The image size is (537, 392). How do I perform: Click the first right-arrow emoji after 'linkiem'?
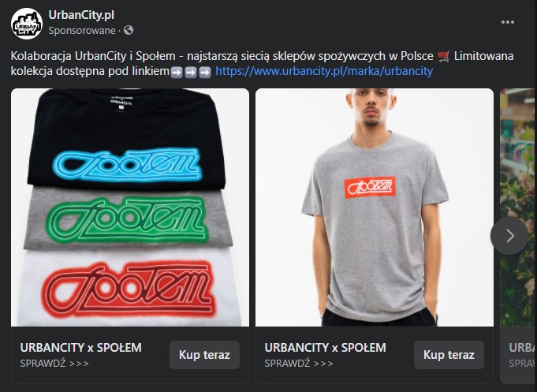(177, 73)
